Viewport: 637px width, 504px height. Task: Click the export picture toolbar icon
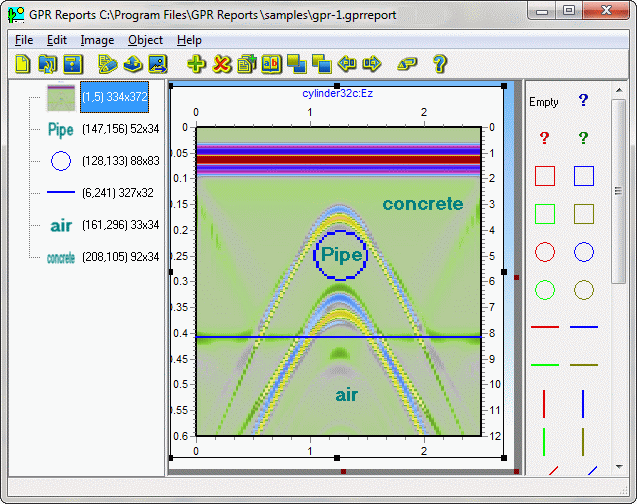pyautogui.click(x=158, y=64)
